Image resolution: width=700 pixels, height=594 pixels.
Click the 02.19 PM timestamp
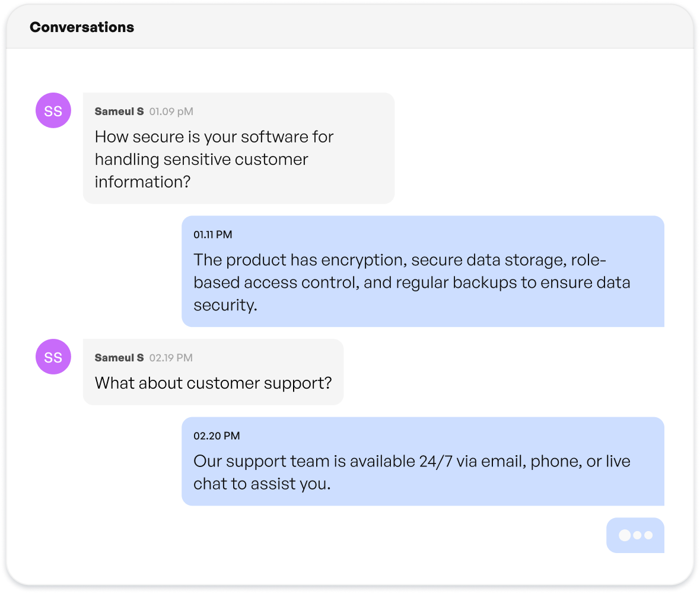(171, 358)
